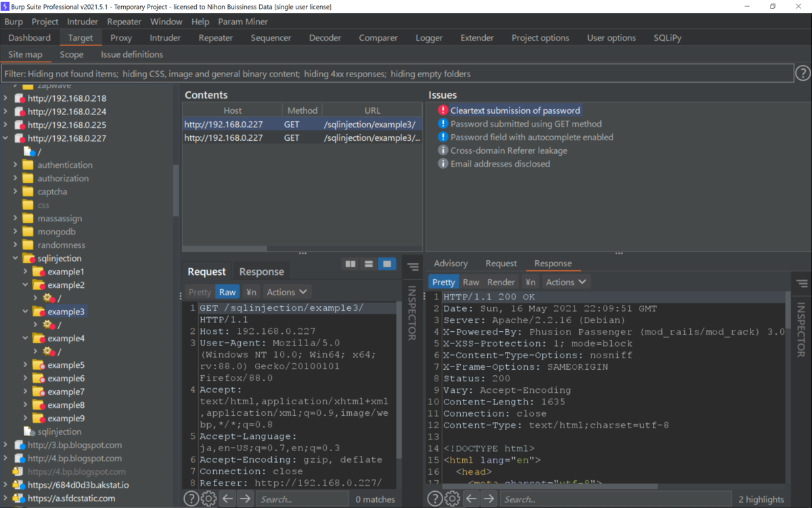Collapse the sqlinjection folder
This screenshot has height=508, width=812.
point(16,258)
